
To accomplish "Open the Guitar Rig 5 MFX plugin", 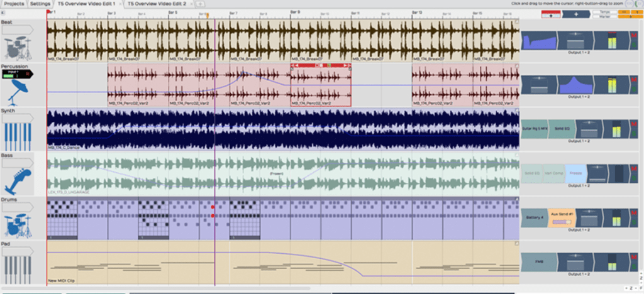I will 535,129.
